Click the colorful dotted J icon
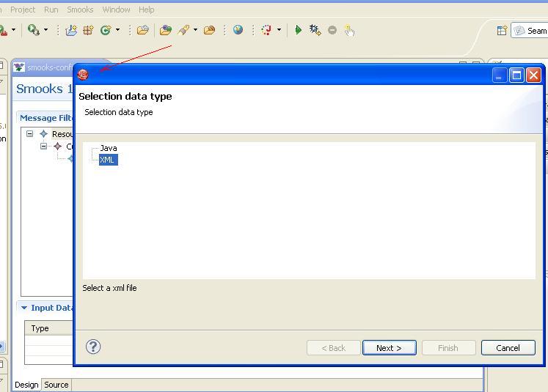Viewport: 548px width, 392px height. tap(266, 30)
